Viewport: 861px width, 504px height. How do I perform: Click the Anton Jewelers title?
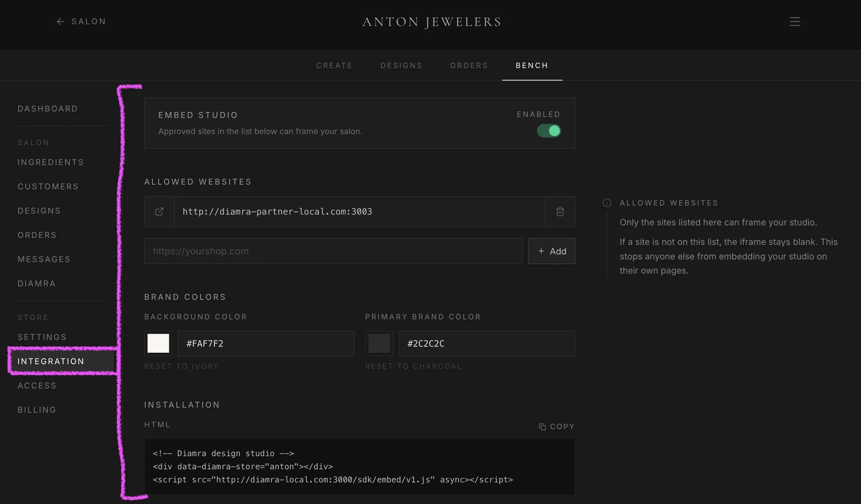pyautogui.click(x=432, y=22)
